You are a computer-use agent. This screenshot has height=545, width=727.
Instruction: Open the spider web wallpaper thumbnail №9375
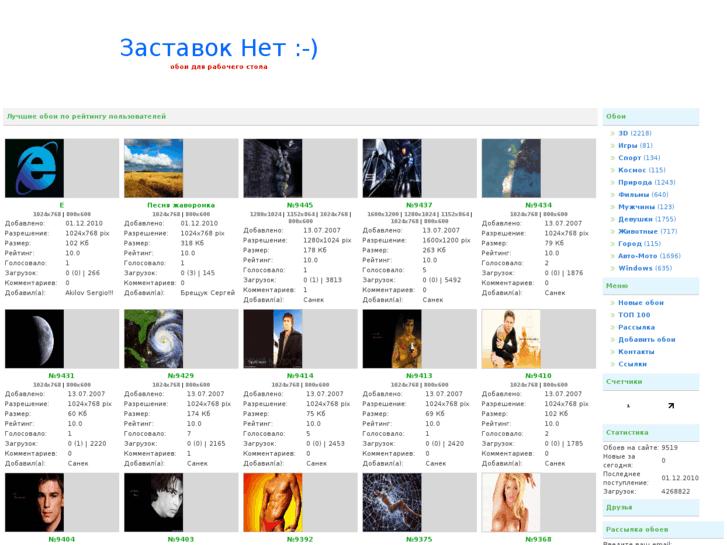[392, 502]
